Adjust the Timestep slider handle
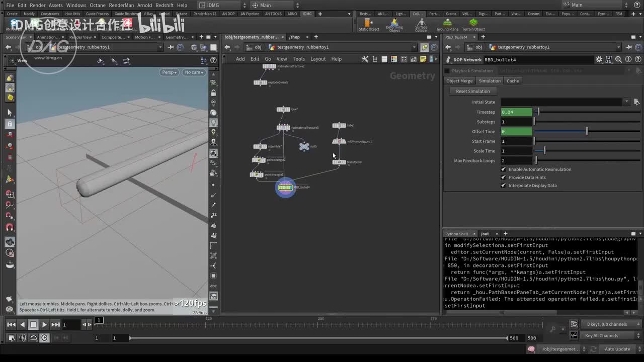The image size is (644, 362). (x=538, y=112)
